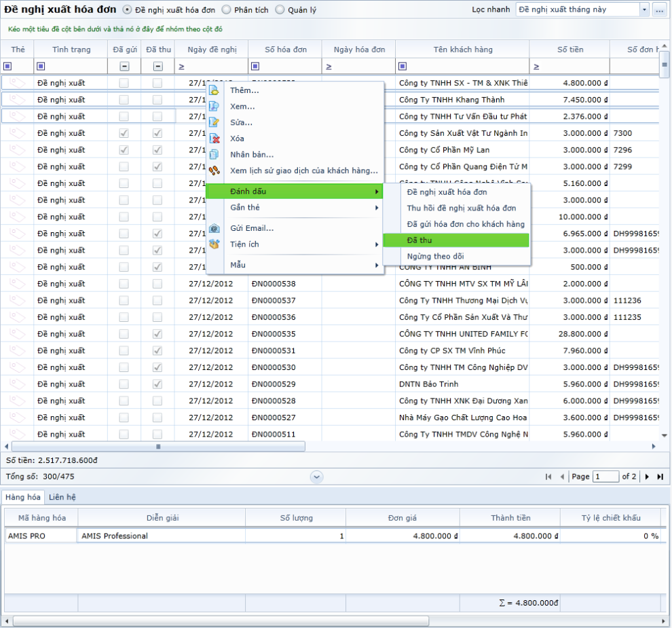Go to the last page button

click(660, 477)
